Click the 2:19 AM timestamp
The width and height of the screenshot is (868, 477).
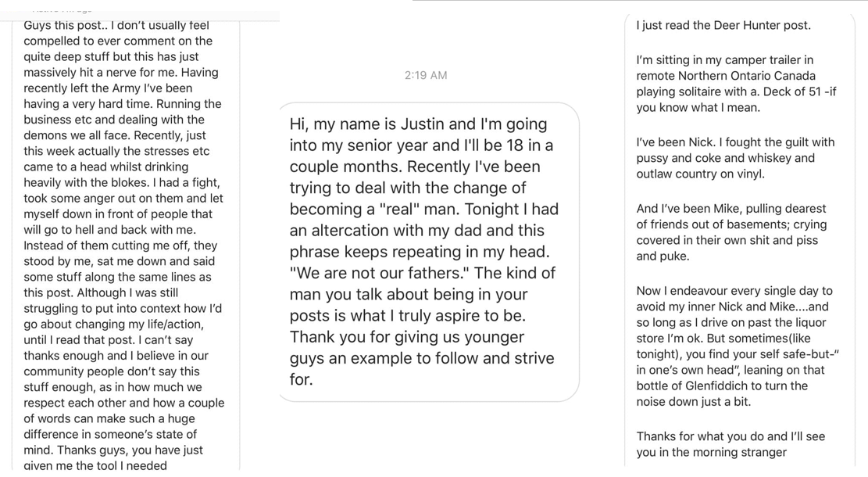coord(426,75)
